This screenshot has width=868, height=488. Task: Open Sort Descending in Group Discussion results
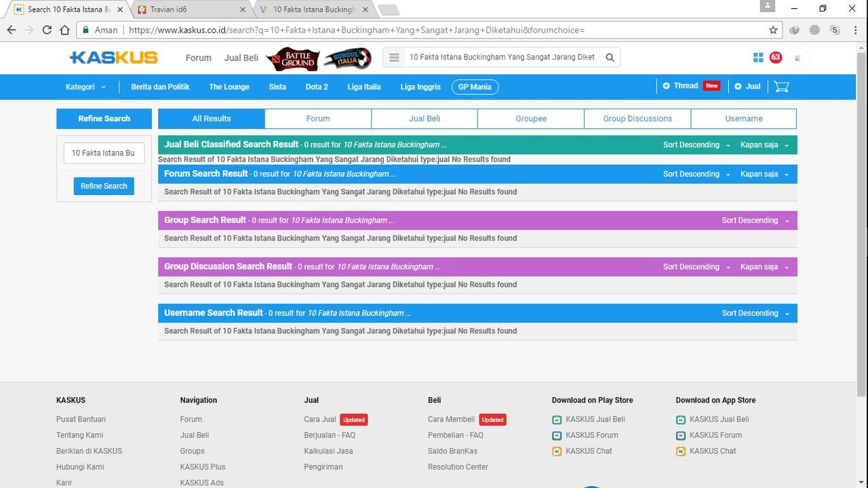(x=696, y=267)
